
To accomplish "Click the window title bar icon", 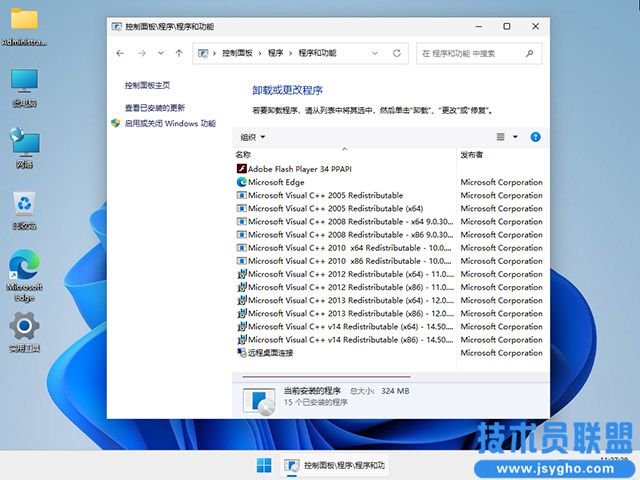I will 116,27.
